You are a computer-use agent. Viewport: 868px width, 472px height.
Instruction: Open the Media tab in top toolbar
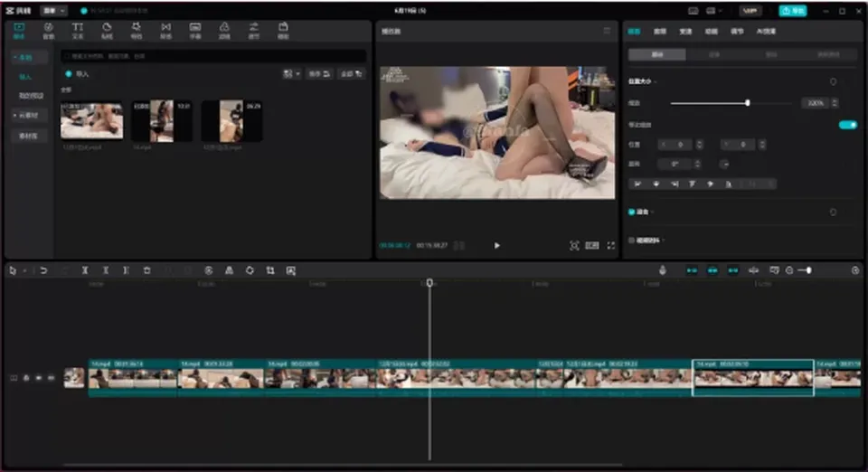pos(19,31)
